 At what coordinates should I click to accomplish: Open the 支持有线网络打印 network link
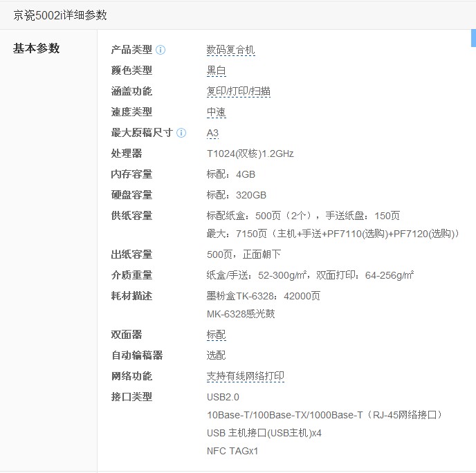pyautogui.click(x=245, y=376)
